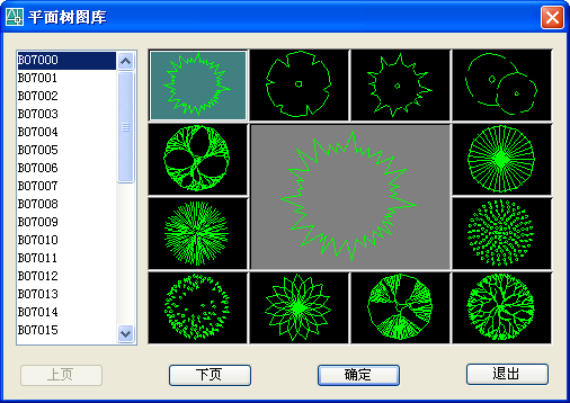Select the lobed circle tree symbol
The image size is (570, 404).
point(299,85)
